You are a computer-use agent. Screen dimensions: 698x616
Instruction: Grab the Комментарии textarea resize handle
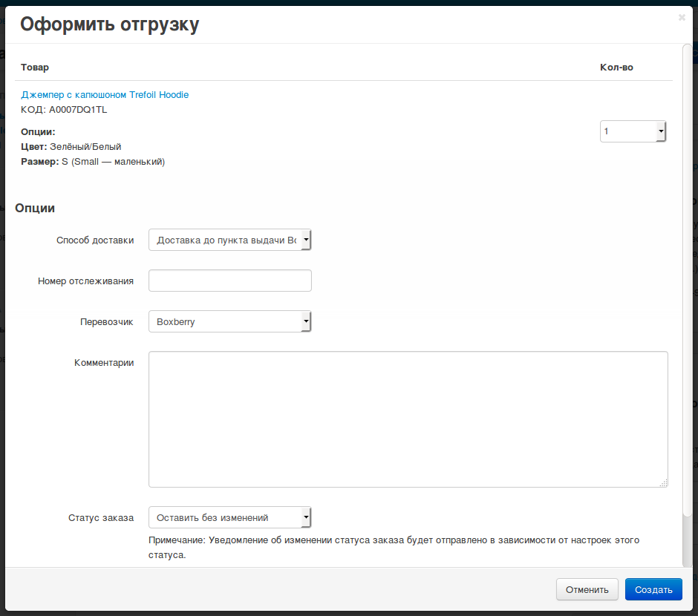pos(663,482)
